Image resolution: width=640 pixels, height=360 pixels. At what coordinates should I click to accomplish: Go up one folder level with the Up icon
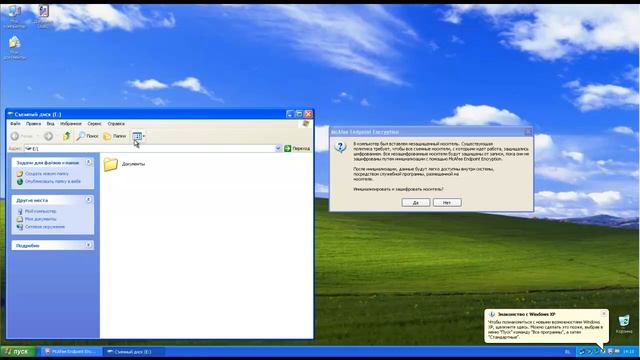tap(67, 136)
